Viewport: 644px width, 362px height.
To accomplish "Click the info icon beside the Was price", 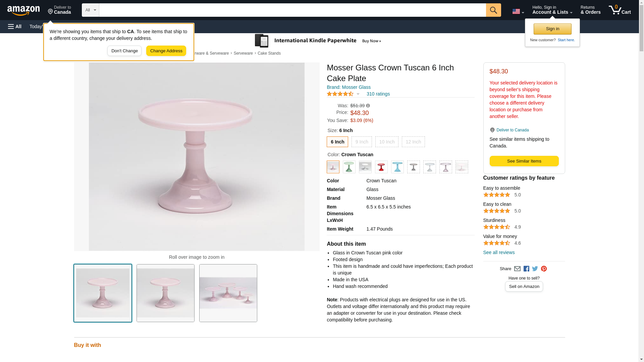I will click(x=368, y=106).
